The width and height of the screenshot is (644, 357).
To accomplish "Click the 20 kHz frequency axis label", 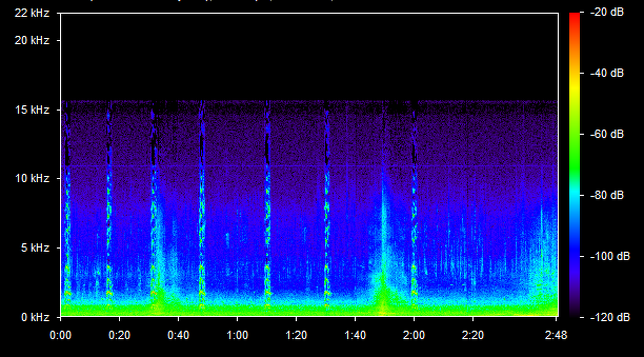I will [x=32, y=40].
